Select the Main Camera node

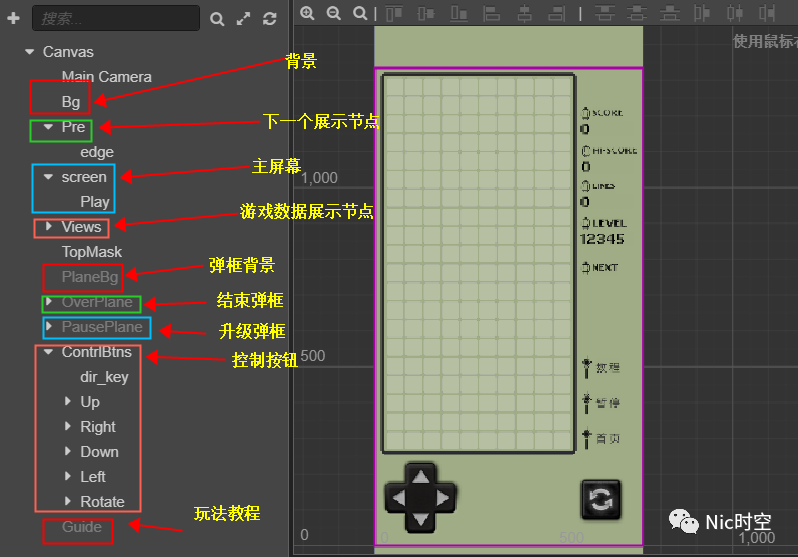[x=107, y=77]
